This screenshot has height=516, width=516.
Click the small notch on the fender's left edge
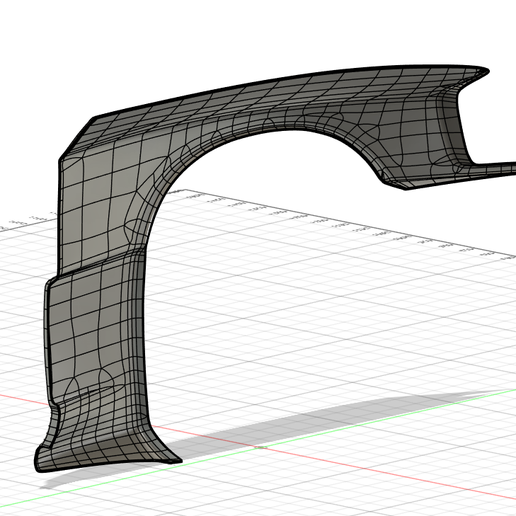coord(56,407)
